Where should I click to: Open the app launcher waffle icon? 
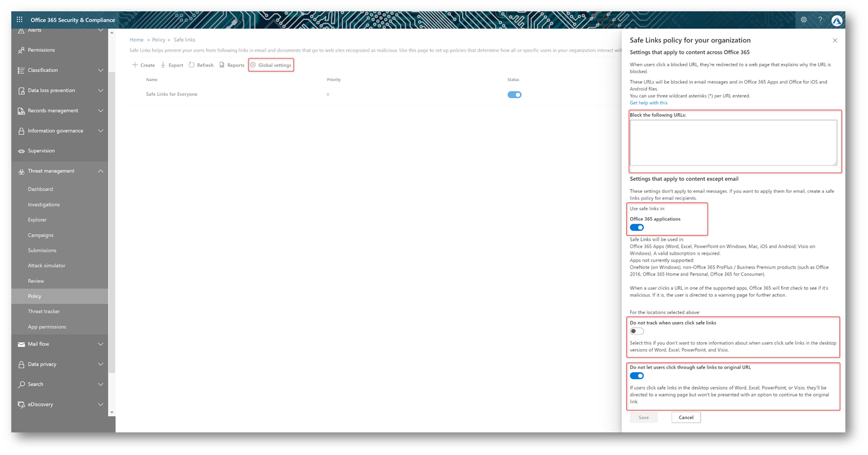point(19,20)
